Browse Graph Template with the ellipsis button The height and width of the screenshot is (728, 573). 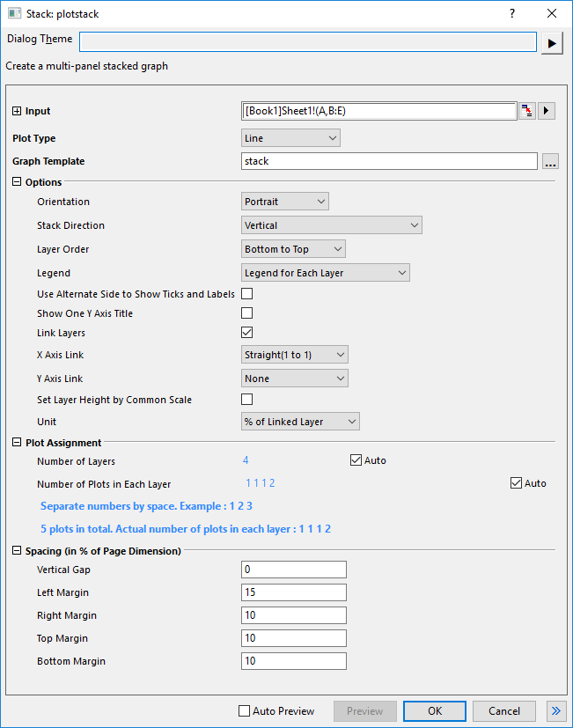pyautogui.click(x=550, y=161)
